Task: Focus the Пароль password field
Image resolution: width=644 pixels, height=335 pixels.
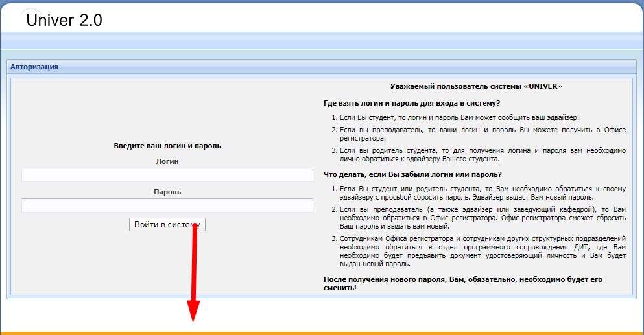Action: pos(167,205)
